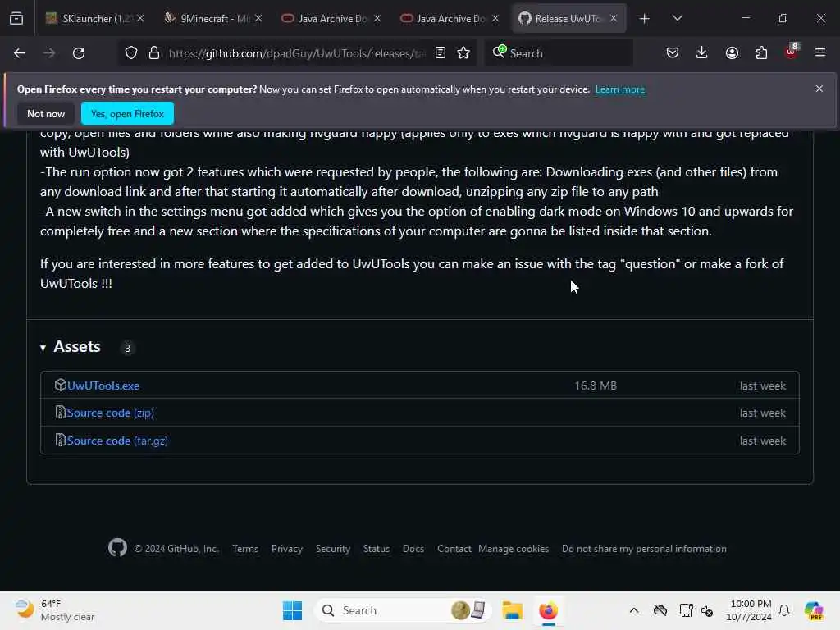Open the Windows Start menu
The height and width of the screenshot is (630, 840).
(293, 610)
